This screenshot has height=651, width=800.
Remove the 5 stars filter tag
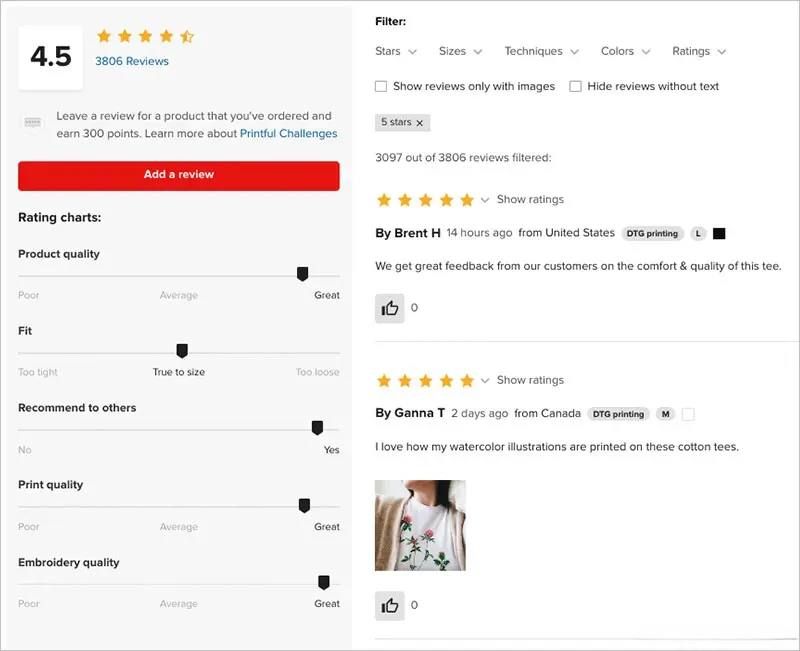[x=420, y=123]
